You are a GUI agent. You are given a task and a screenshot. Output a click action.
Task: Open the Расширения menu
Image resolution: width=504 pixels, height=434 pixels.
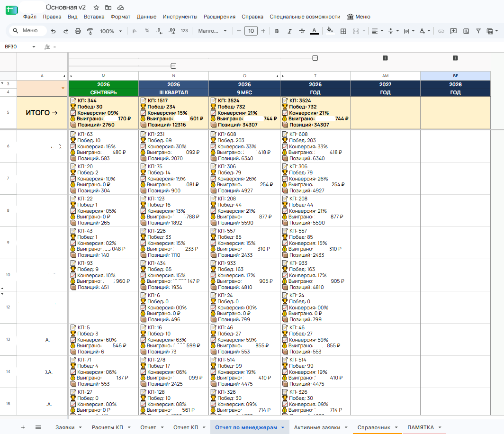click(x=219, y=17)
